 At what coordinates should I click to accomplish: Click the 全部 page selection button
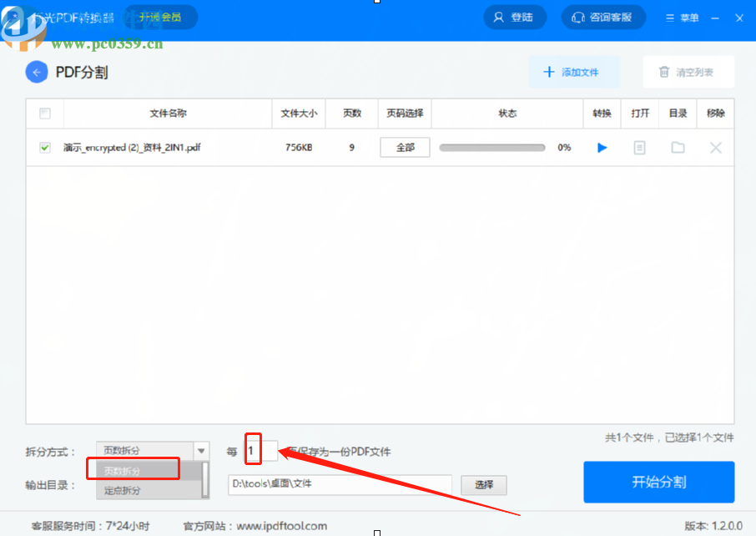(x=405, y=148)
